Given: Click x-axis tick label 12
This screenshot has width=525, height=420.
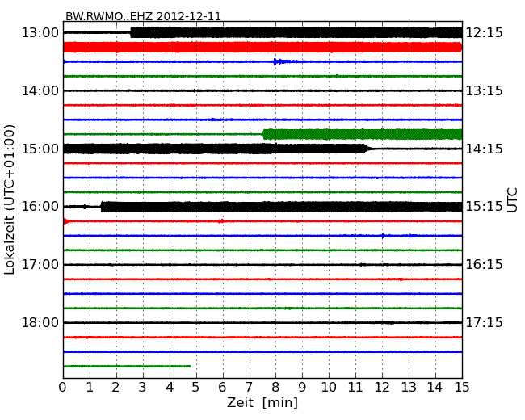Looking at the screenshot, I should point(382,388).
